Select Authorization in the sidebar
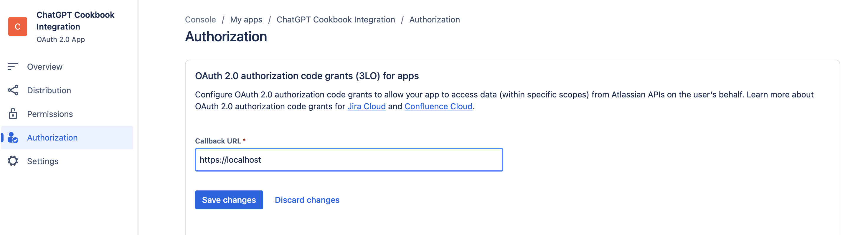The width and height of the screenshot is (868, 235). 52,137
